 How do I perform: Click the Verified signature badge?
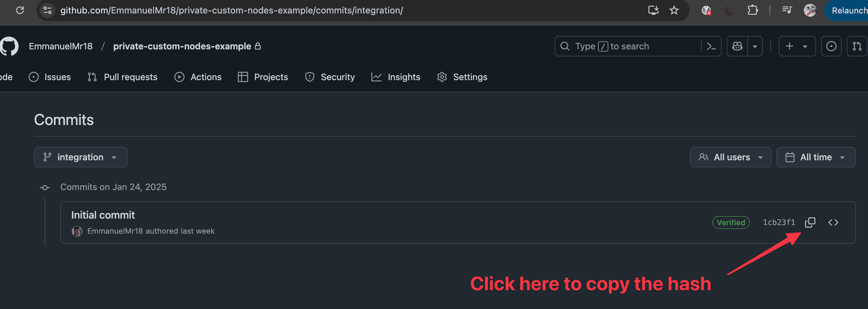(x=731, y=222)
